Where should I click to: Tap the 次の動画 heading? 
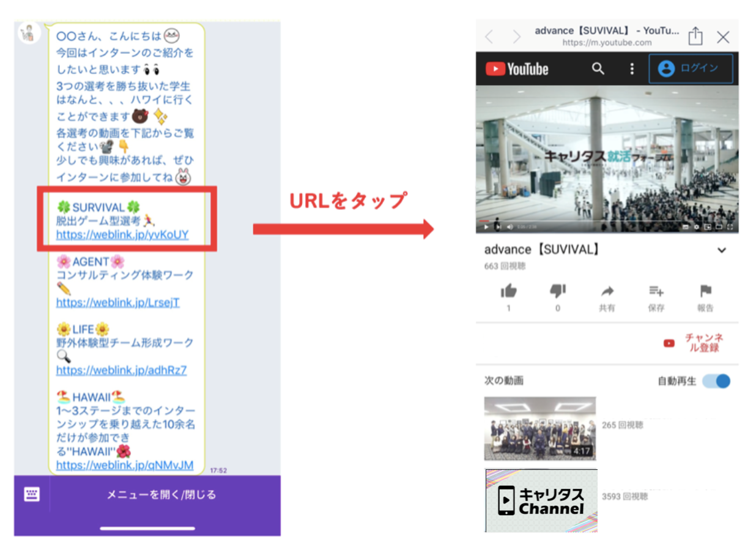[x=503, y=381]
